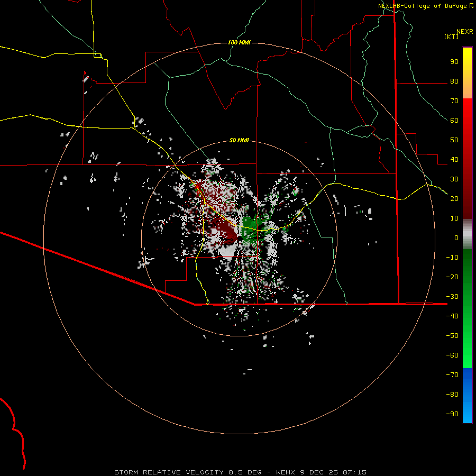This screenshot has height=476, width=476.
Task: Click the gray zero-velocity segment of color bar
Action: click(x=467, y=234)
